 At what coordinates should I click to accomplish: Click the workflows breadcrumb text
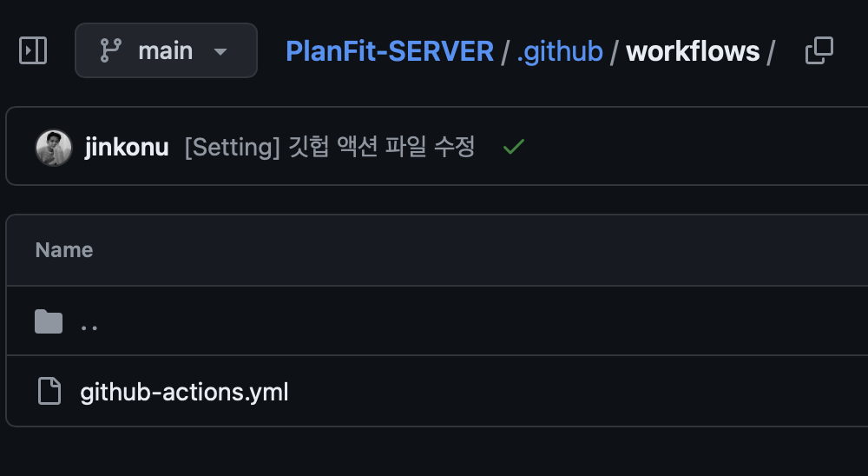(x=693, y=51)
